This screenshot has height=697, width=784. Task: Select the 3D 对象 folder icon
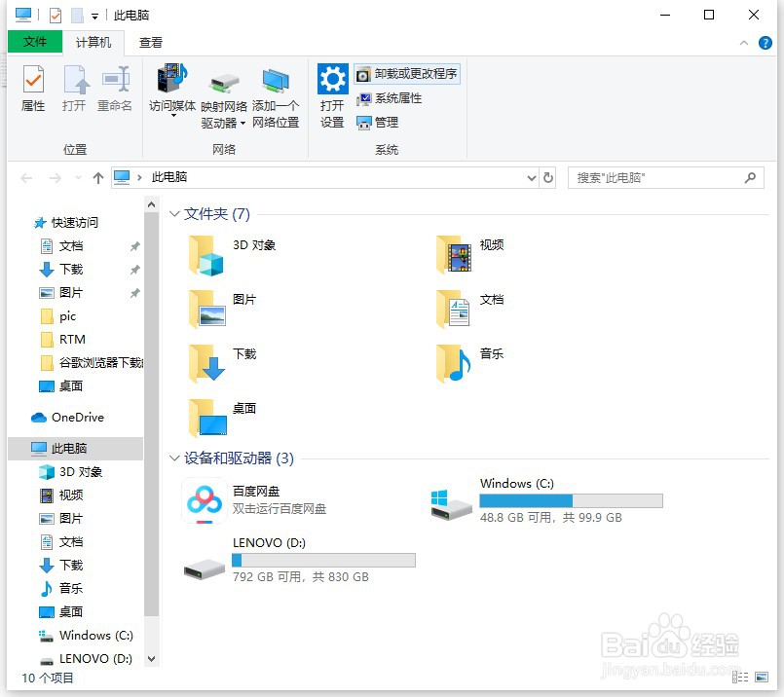coord(206,256)
